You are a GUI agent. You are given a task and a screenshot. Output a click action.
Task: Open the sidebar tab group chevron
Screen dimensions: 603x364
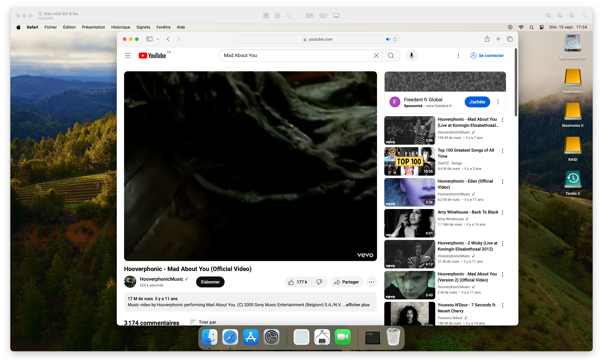(158, 39)
